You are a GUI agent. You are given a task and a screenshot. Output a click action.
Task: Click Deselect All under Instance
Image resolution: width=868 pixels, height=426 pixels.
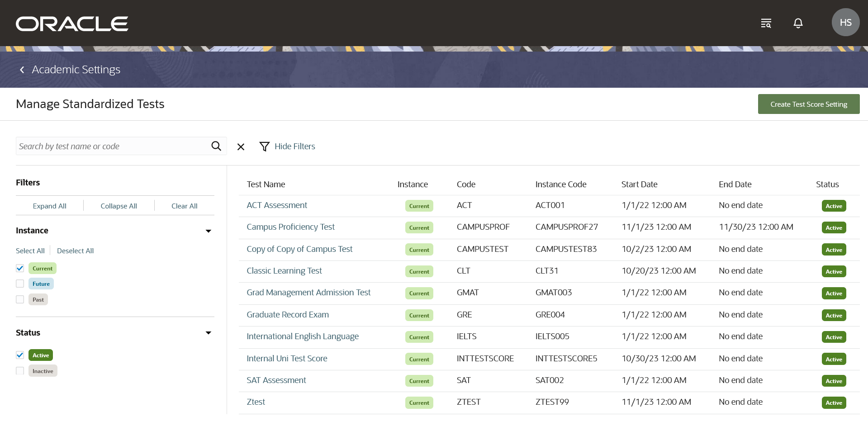coord(75,251)
